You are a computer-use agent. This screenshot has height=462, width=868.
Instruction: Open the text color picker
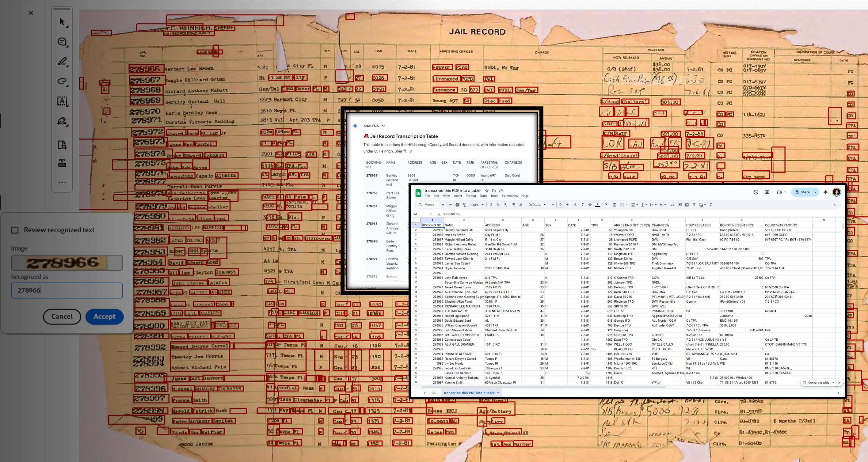click(597, 205)
